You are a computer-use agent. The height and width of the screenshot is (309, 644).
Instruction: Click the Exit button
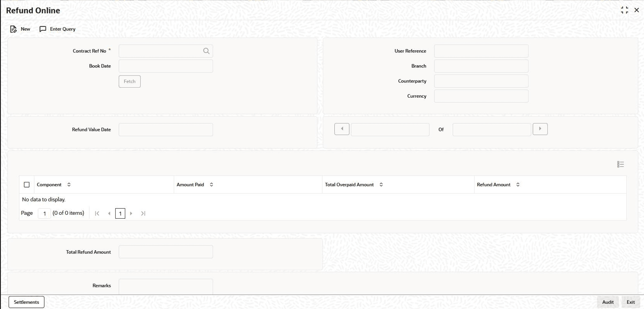[631, 302]
